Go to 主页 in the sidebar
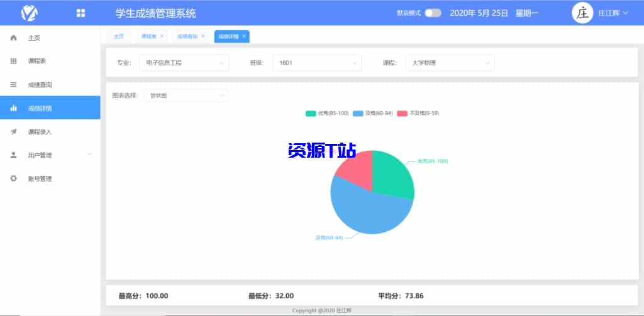Image resolution: width=644 pixels, height=316 pixels. point(50,38)
